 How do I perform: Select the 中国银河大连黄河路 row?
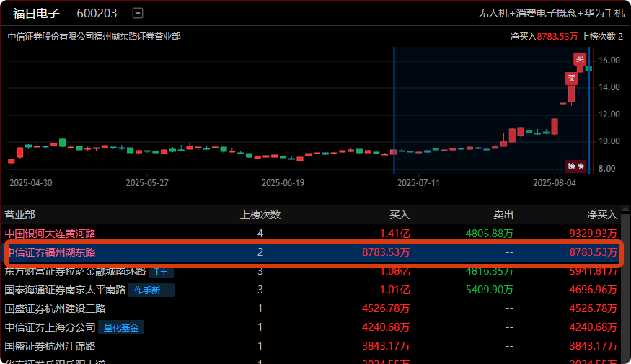click(x=310, y=234)
